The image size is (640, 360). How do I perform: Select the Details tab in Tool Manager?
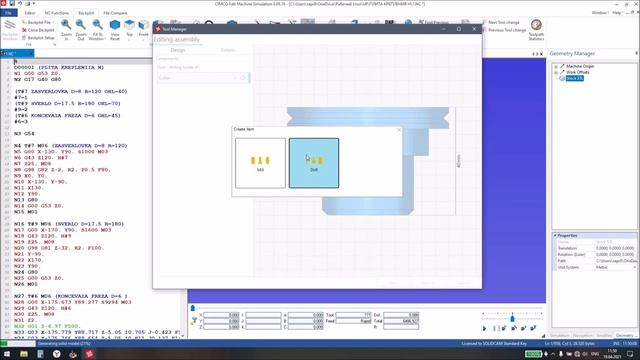click(228, 50)
